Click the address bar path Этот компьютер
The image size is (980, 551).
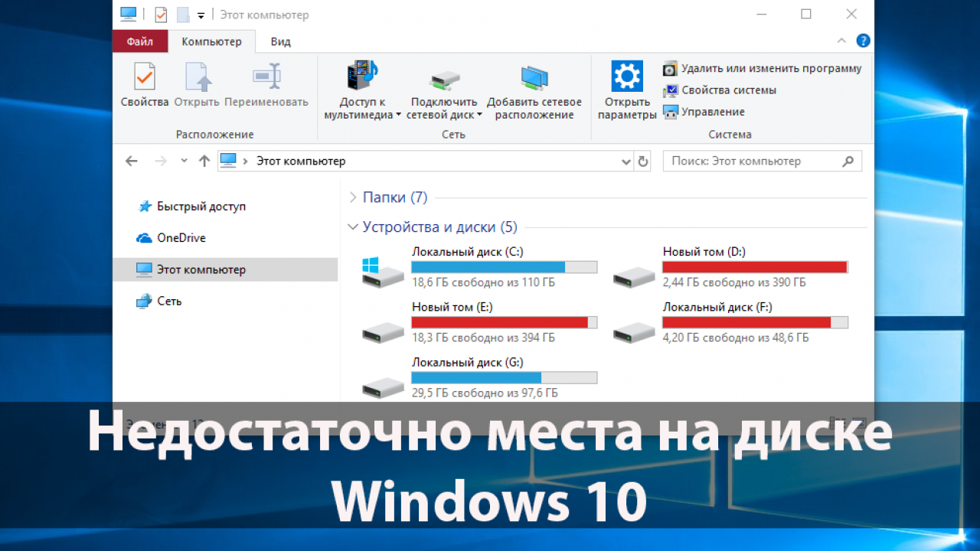[x=301, y=161]
